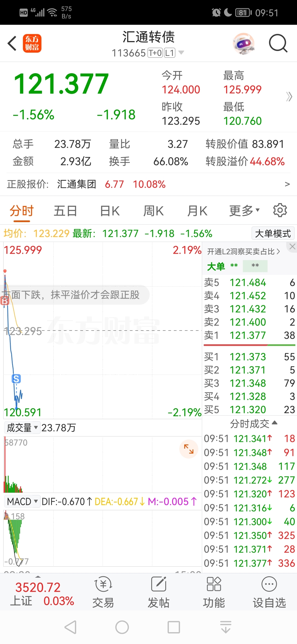Image resolution: width=297 pixels, height=644 pixels.
Task: Open the 功能 functions button
Action: tap(214, 592)
